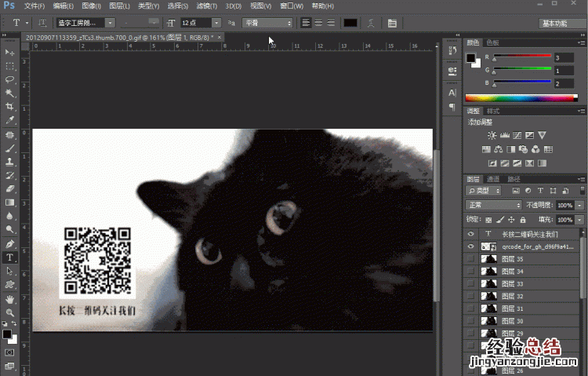
Task: Select the Lasso tool
Action: (x=10, y=79)
